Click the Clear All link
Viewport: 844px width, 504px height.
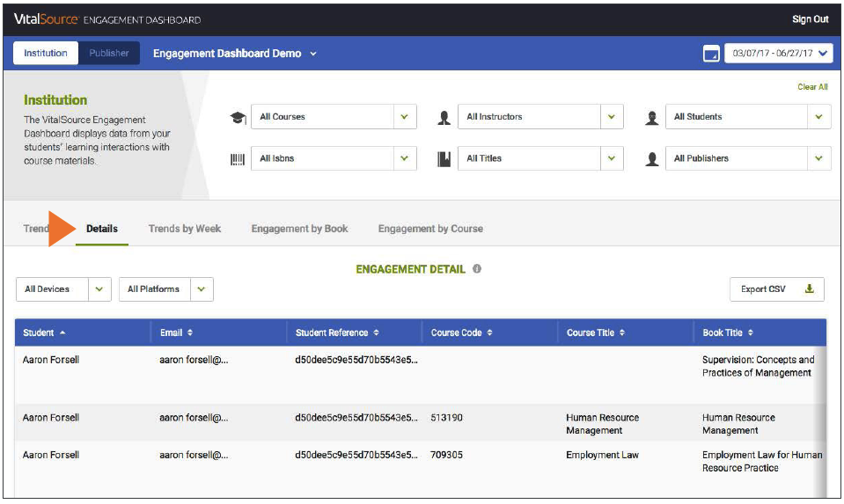[x=811, y=87]
